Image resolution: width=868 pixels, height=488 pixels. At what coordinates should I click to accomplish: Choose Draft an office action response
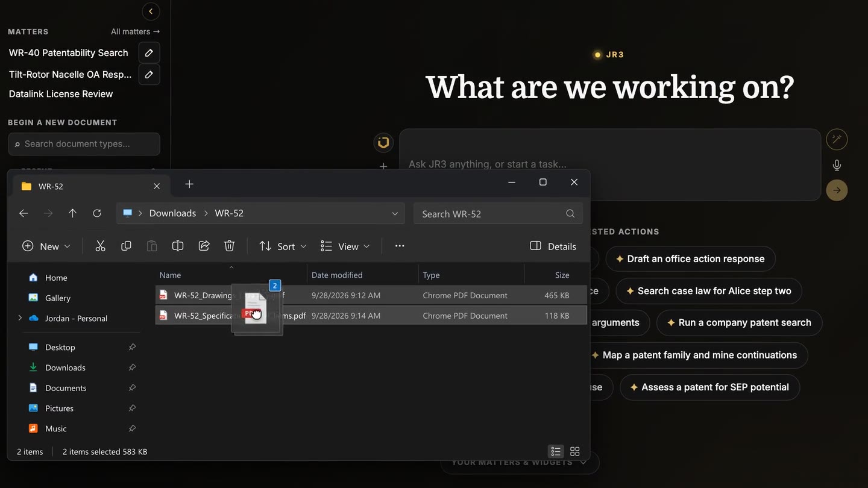coord(690,259)
